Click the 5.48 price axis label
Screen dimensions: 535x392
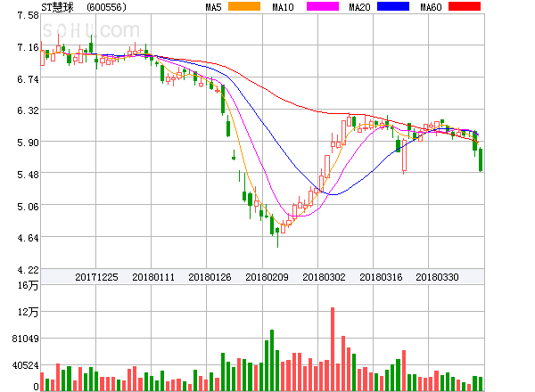point(28,175)
